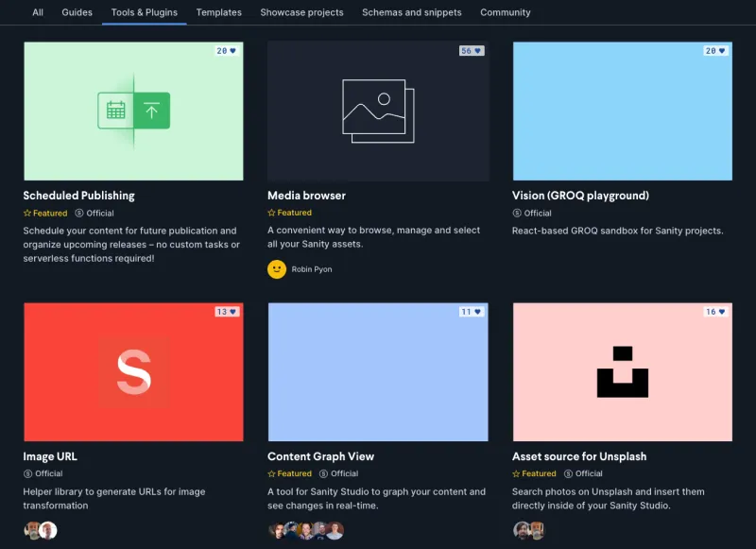Switch to the Community tab
The height and width of the screenshot is (549, 756).
[506, 12]
